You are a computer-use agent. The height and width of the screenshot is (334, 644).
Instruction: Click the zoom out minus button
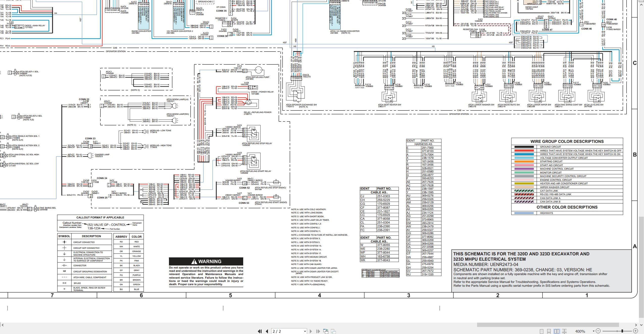598,331
